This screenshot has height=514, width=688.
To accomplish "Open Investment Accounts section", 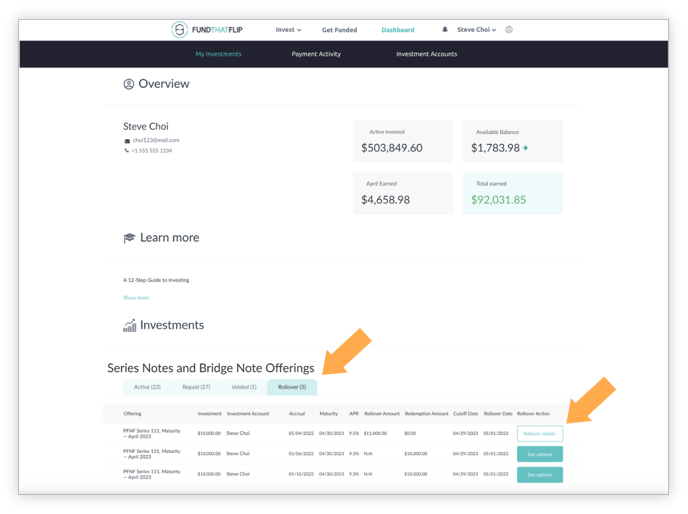I will (x=426, y=54).
